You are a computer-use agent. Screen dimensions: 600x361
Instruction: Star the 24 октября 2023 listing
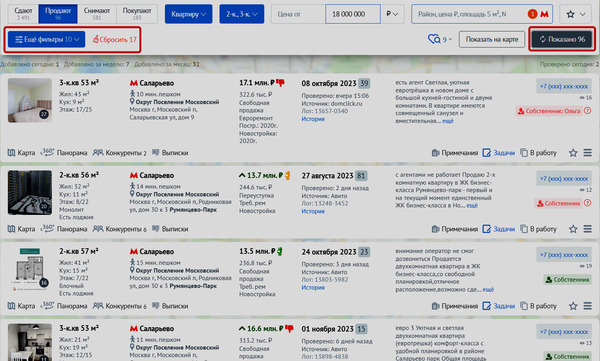pyautogui.click(x=573, y=306)
